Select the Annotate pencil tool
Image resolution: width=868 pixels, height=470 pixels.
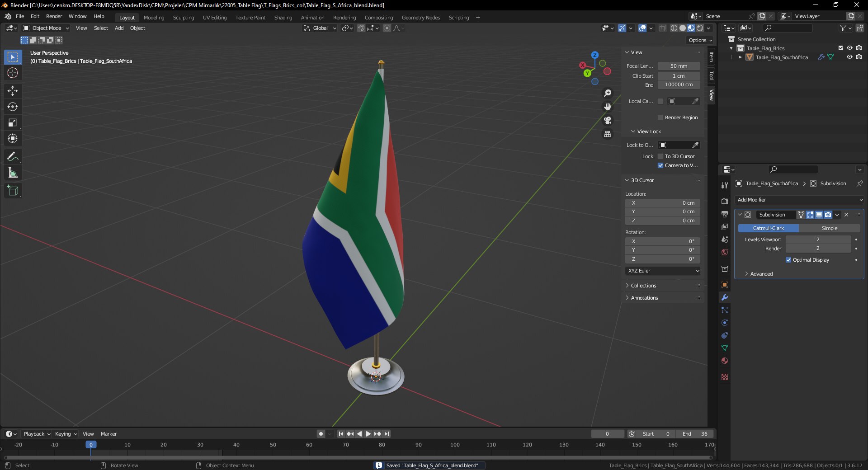click(x=13, y=157)
